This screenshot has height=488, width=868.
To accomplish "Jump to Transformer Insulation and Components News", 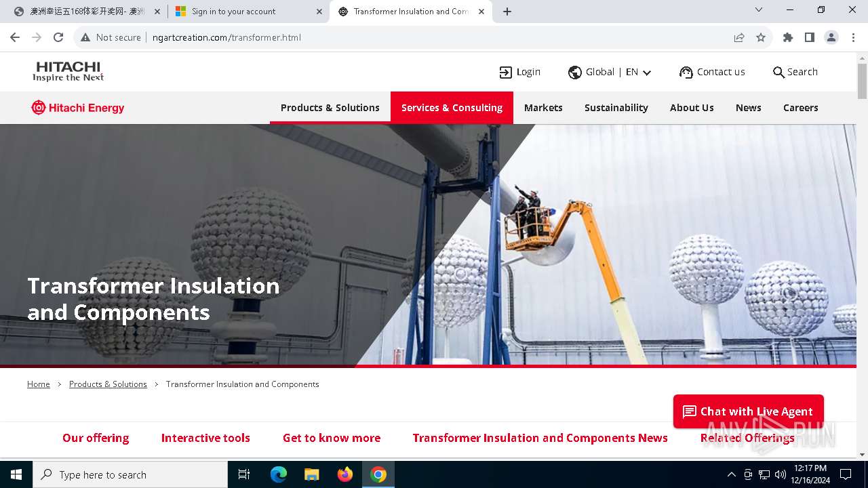I will [540, 438].
